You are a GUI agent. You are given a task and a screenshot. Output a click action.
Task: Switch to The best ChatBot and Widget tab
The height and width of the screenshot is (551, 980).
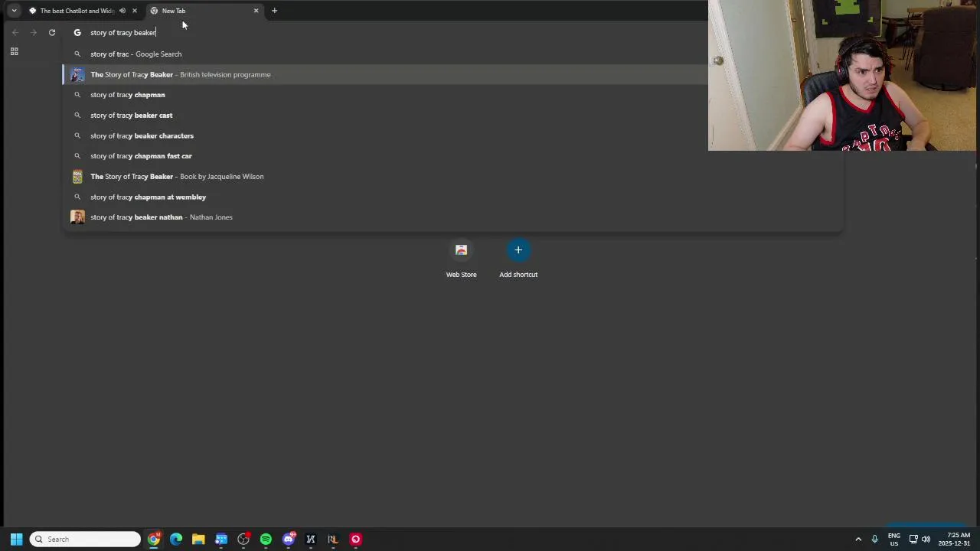77,11
